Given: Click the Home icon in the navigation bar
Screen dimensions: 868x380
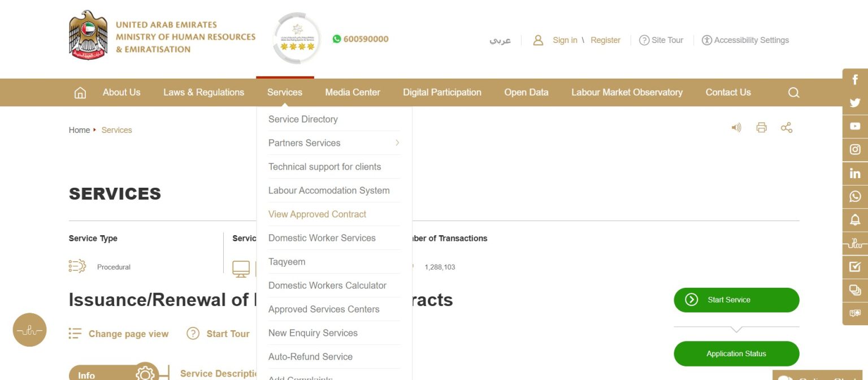Looking at the screenshot, I should point(80,92).
